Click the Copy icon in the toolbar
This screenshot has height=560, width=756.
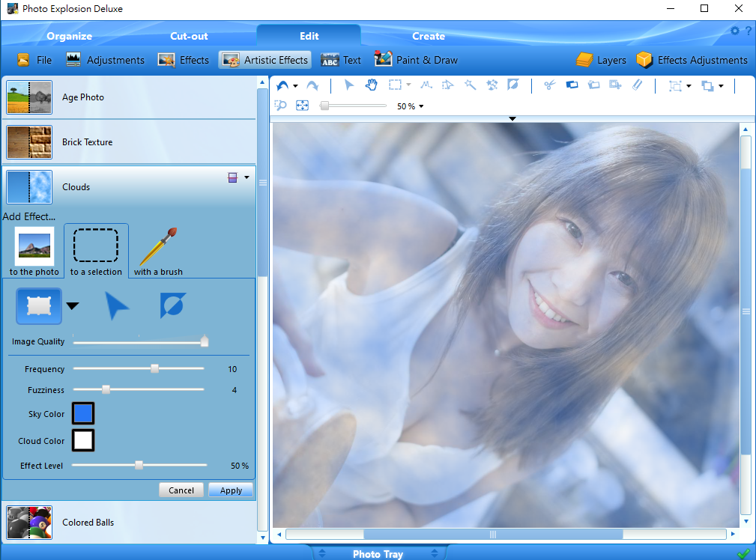tap(572, 85)
